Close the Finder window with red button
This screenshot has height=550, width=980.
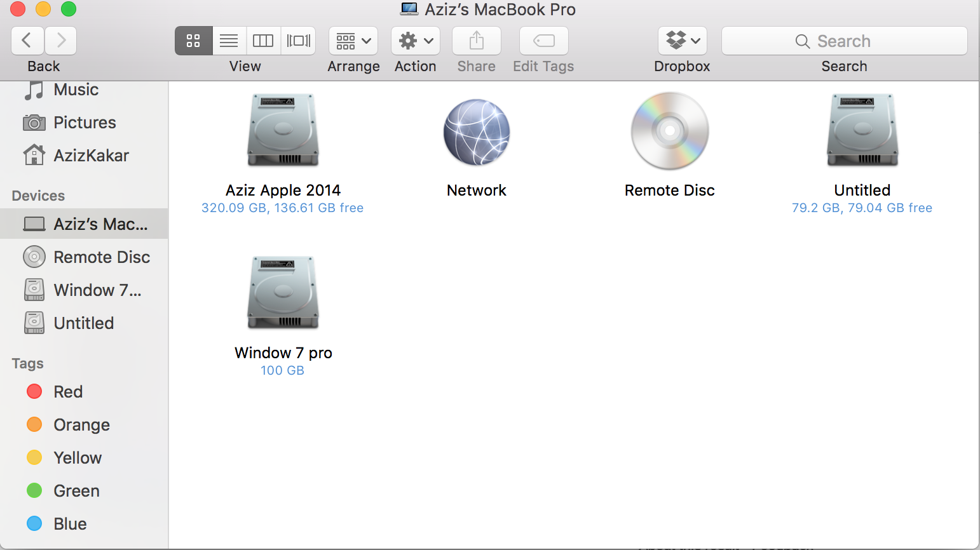pyautogui.click(x=18, y=9)
